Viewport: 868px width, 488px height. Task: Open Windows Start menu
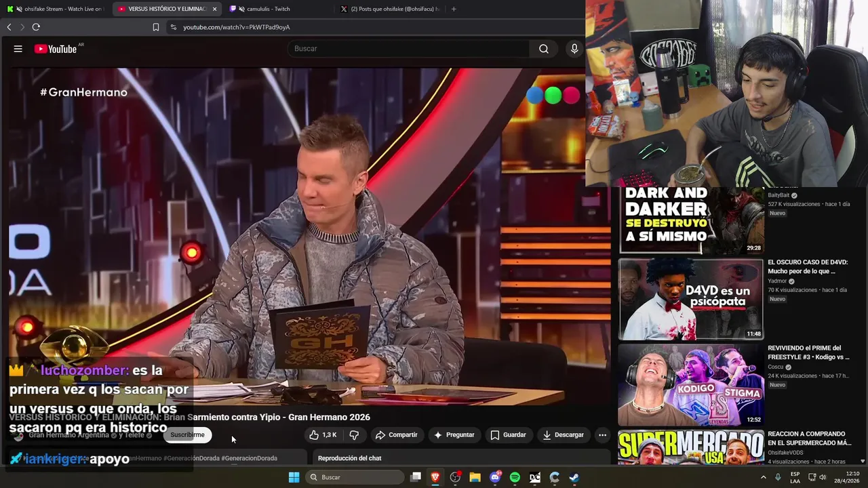[x=294, y=477]
